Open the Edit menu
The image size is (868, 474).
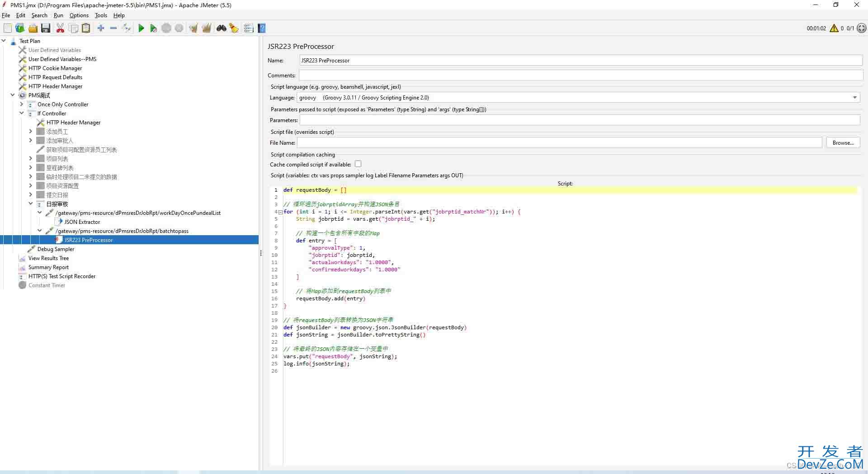[21, 15]
